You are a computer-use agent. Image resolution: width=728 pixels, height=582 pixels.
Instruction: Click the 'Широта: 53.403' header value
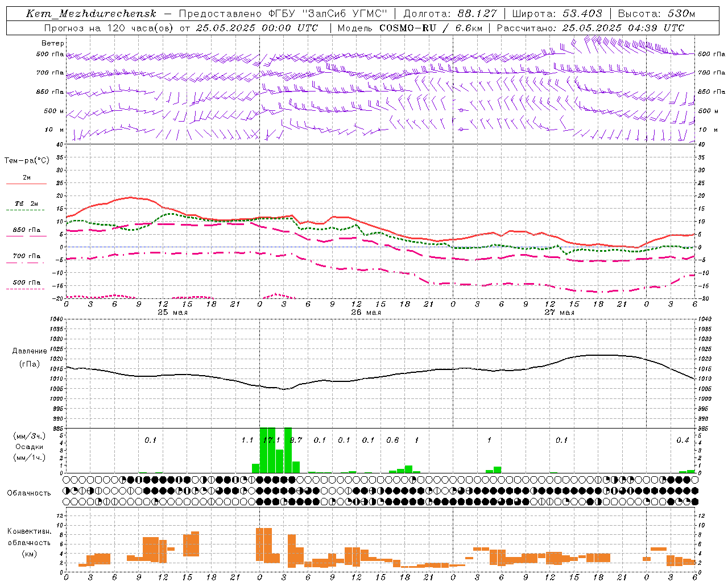[x=557, y=14]
